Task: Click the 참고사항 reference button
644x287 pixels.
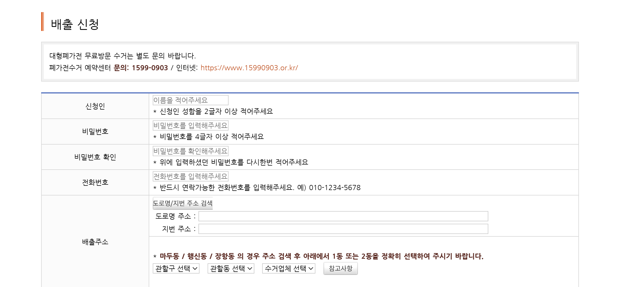Action: tap(340, 268)
